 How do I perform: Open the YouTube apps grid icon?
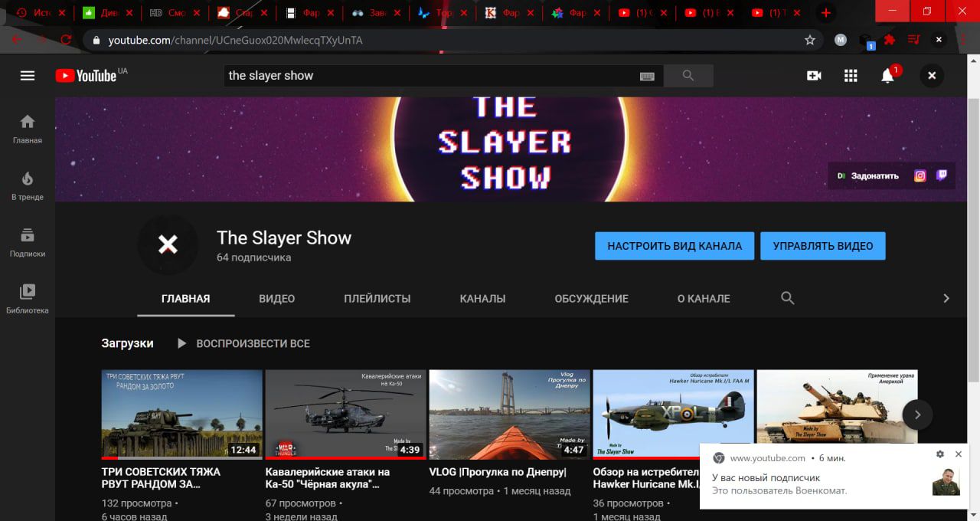pos(851,76)
